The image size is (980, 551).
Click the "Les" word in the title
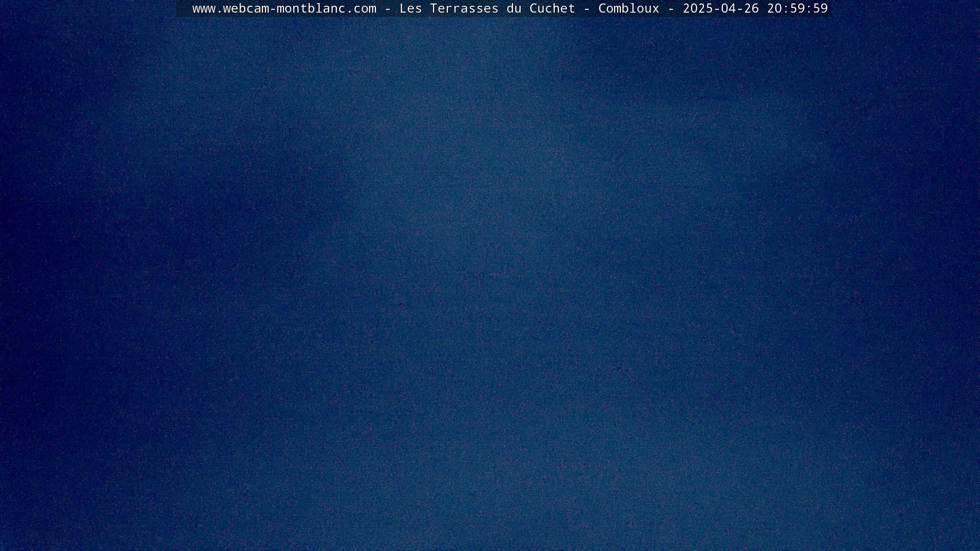pos(411,8)
